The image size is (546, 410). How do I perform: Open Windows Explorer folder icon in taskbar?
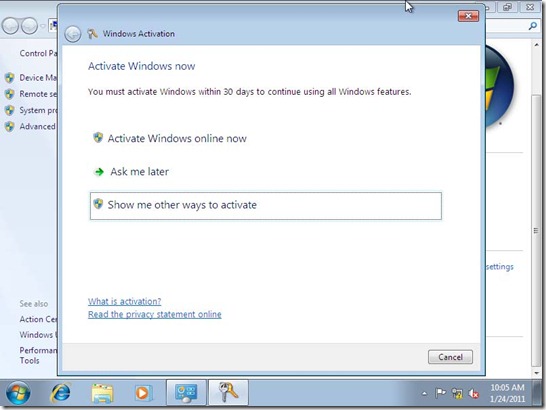[102, 393]
